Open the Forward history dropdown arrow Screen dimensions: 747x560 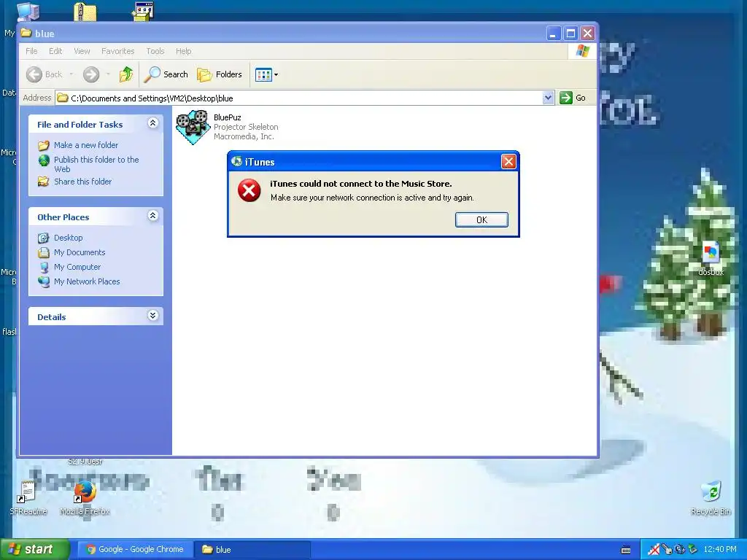108,74
